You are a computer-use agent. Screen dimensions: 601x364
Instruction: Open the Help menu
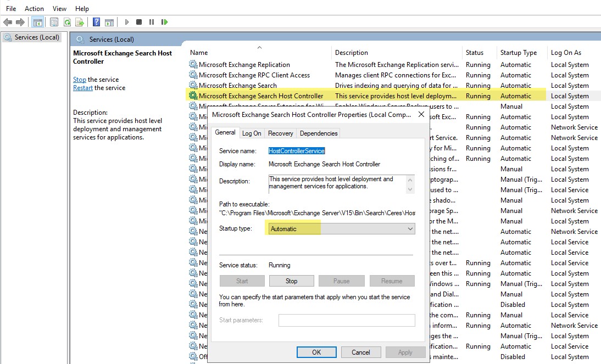pyautogui.click(x=82, y=8)
